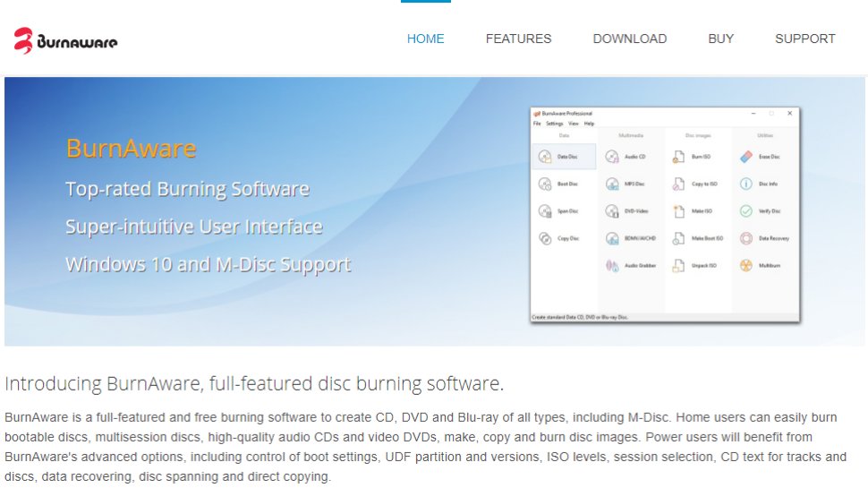
Task: Open the Audio Grabber icon in the banner window
Action: click(612, 266)
